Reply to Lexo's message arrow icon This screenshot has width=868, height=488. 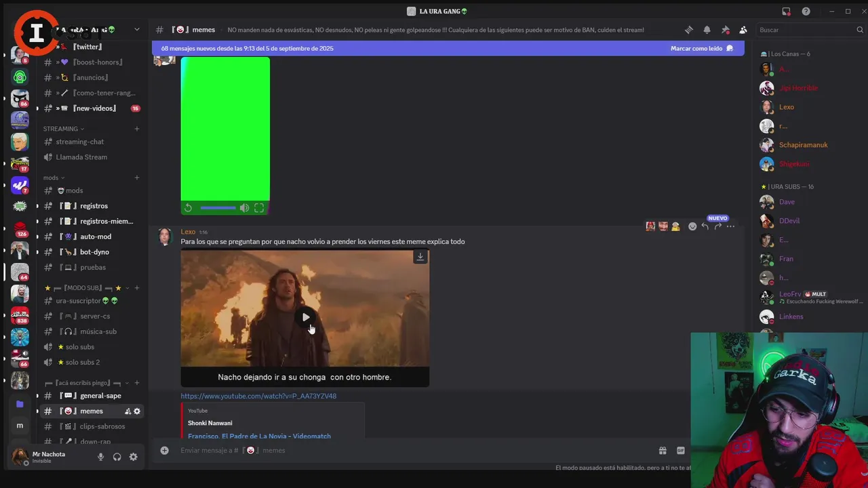[705, 226]
